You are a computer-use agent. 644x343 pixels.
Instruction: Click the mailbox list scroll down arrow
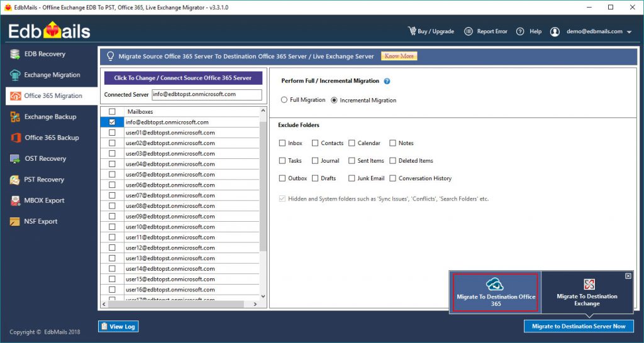263,297
